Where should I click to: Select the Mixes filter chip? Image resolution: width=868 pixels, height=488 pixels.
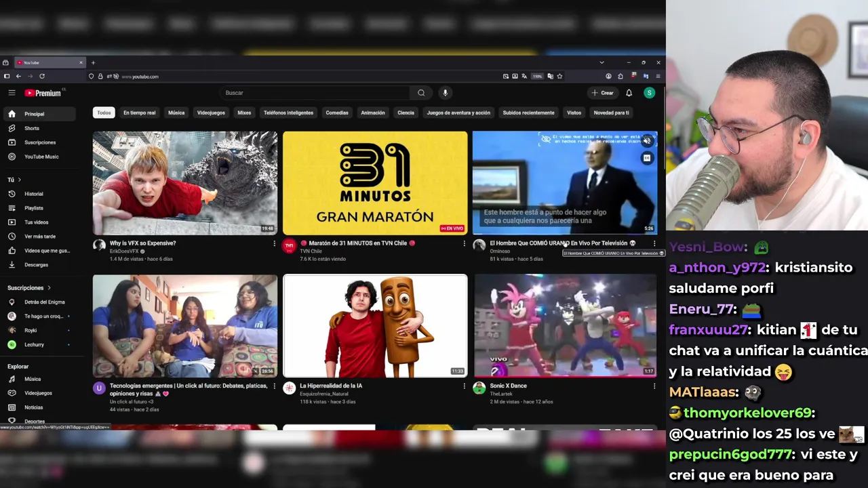coord(244,113)
